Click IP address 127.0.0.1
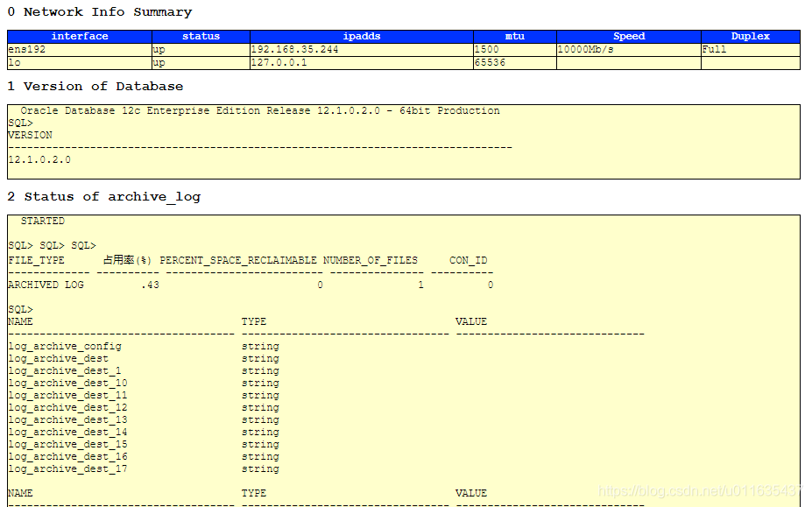The height and width of the screenshot is (507, 812). (279, 63)
